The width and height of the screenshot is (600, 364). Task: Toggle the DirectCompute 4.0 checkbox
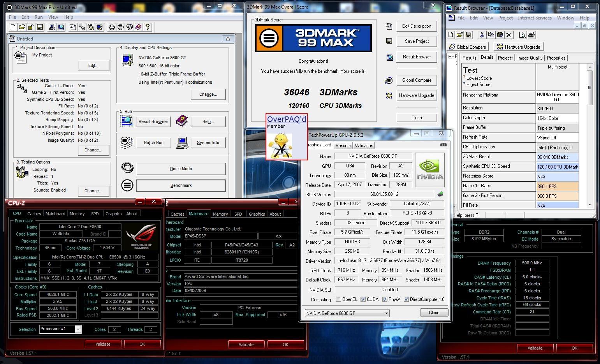pos(406,299)
